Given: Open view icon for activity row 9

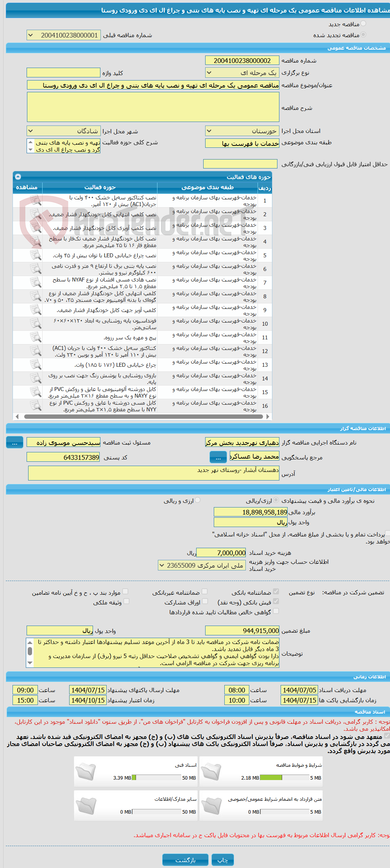Looking at the screenshot, I should coord(36,310).
